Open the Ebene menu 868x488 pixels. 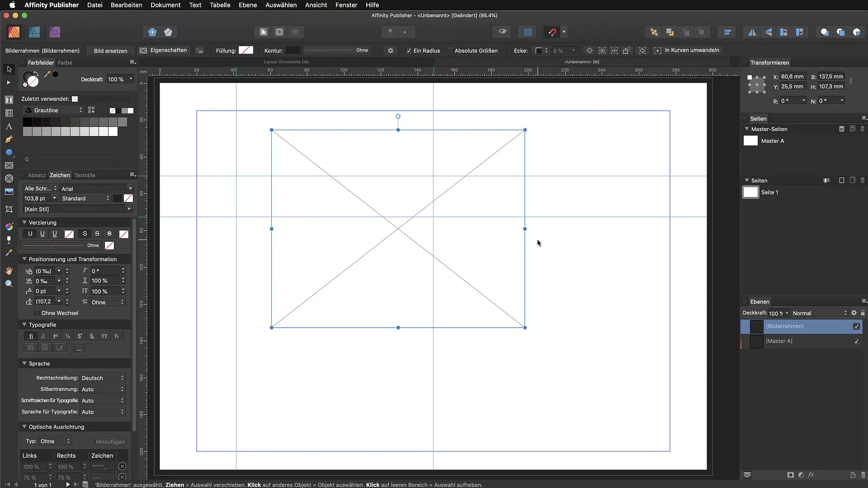click(248, 5)
